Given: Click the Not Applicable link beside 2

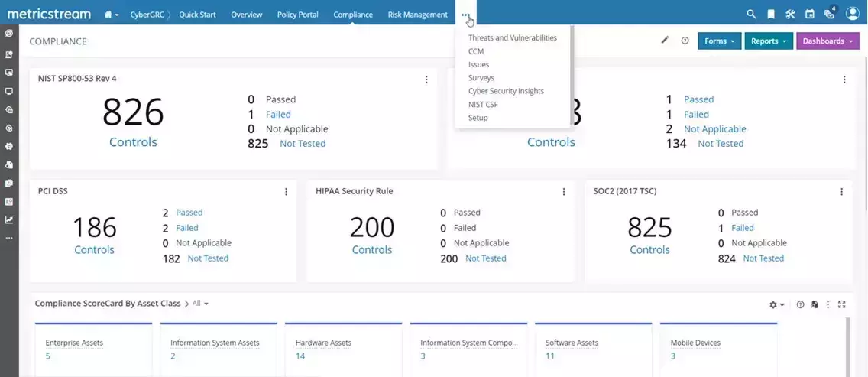Looking at the screenshot, I should click(x=714, y=128).
